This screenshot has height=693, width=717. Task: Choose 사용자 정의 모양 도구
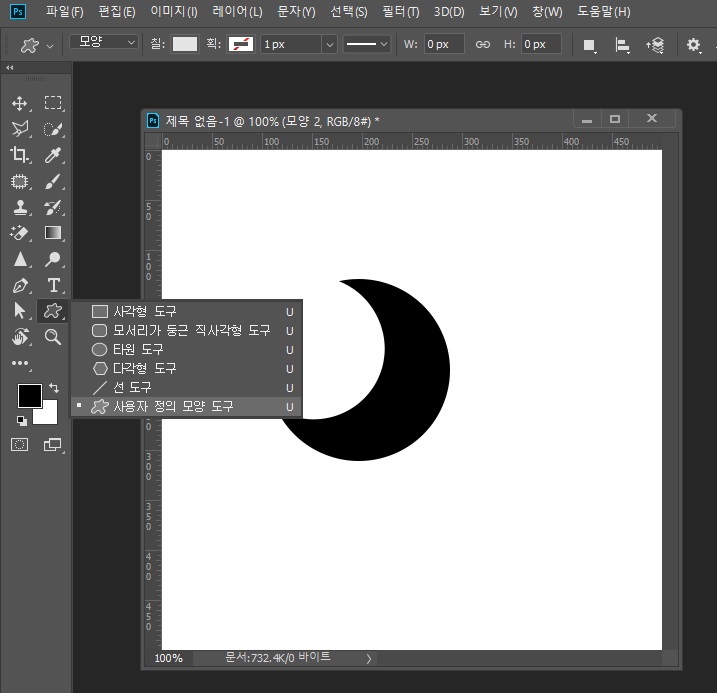tap(186, 406)
